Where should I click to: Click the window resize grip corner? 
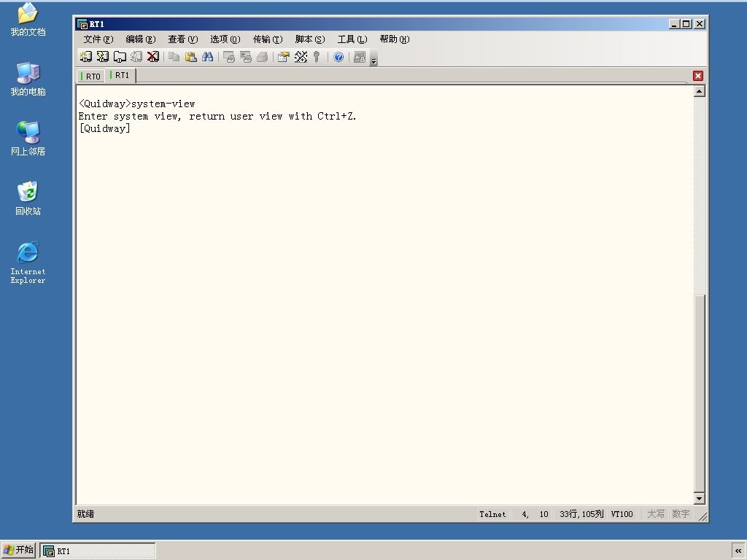pos(703,516)
